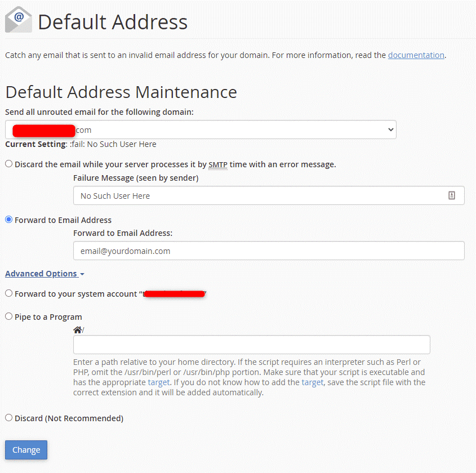
Task: Click the envelope icon beside Default Address title
Action: click(19, 20)
